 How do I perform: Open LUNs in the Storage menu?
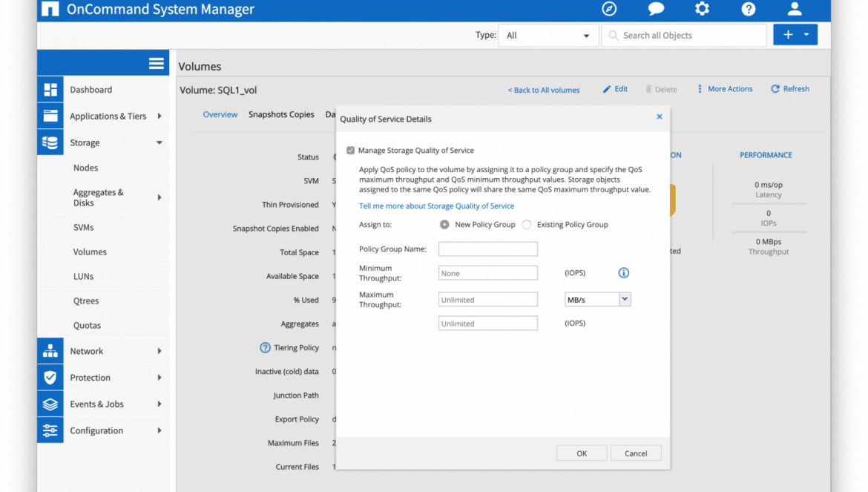pyautogui.click(x=84, y=276)
